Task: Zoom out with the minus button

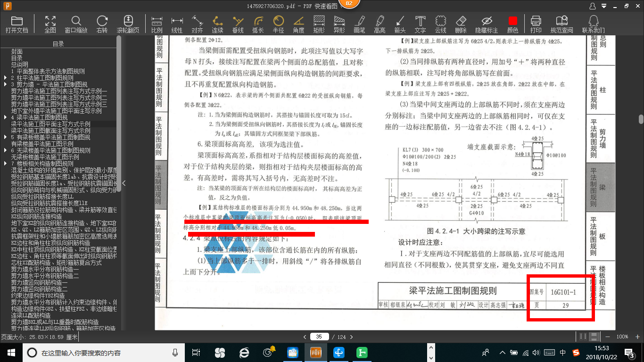Action: tap(608, 337)
